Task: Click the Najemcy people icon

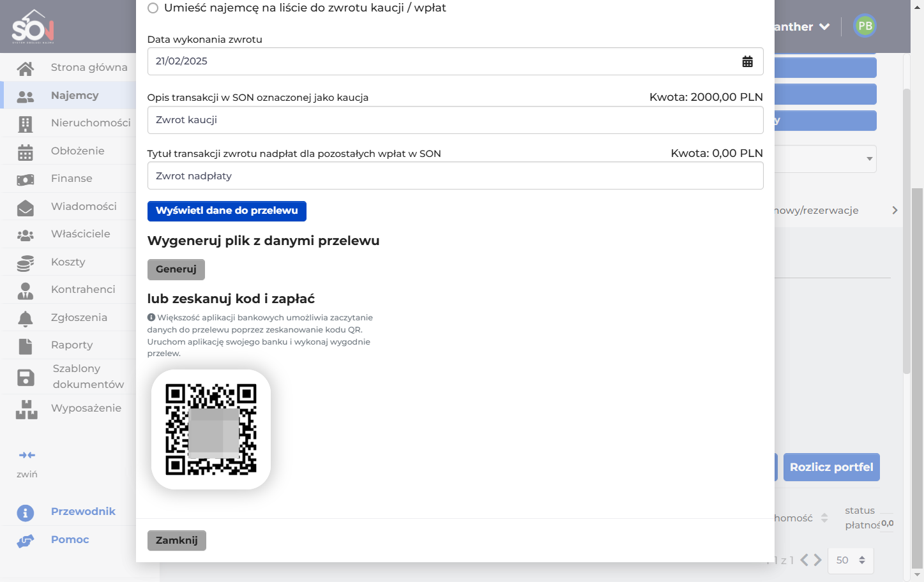Action: coord(26,96)
